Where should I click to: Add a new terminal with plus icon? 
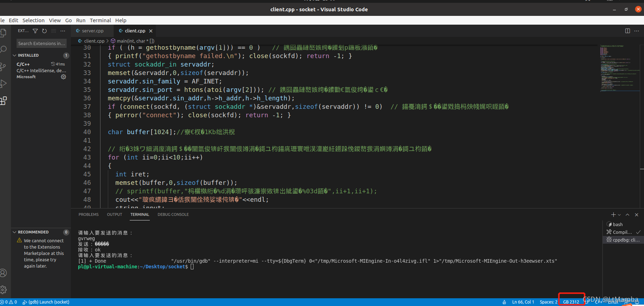click(613, 214)
